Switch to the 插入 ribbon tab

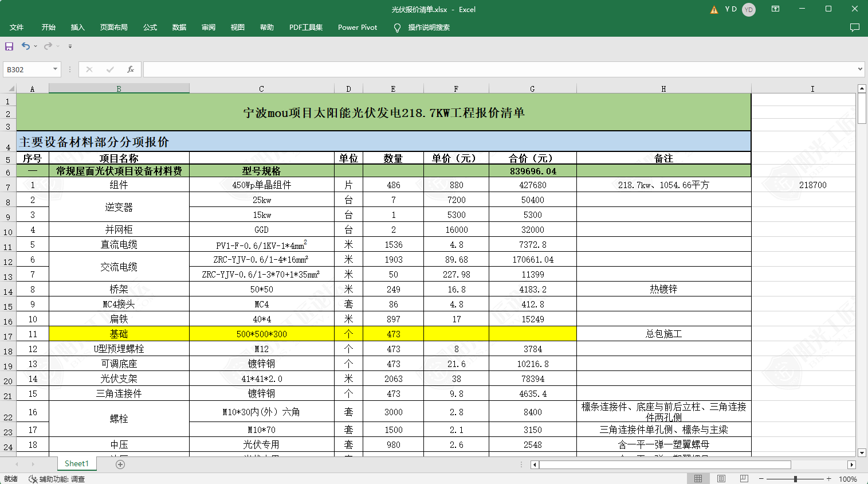tap(77, 28)
